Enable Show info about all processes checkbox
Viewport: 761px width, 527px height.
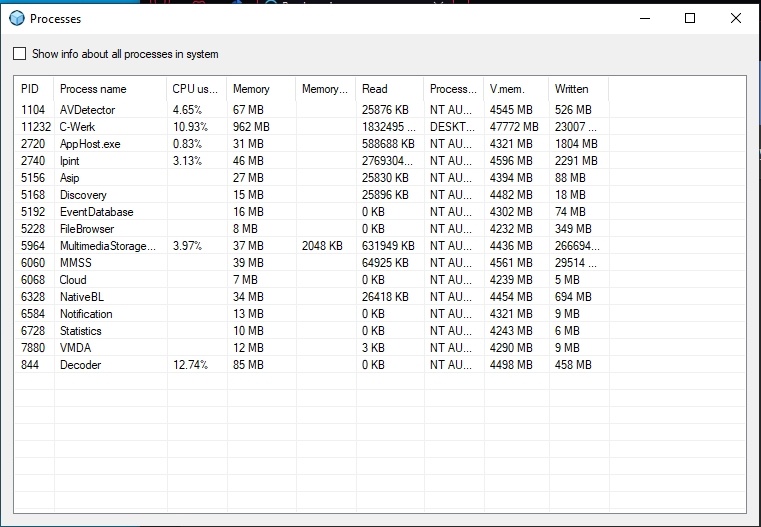(20, 54)
